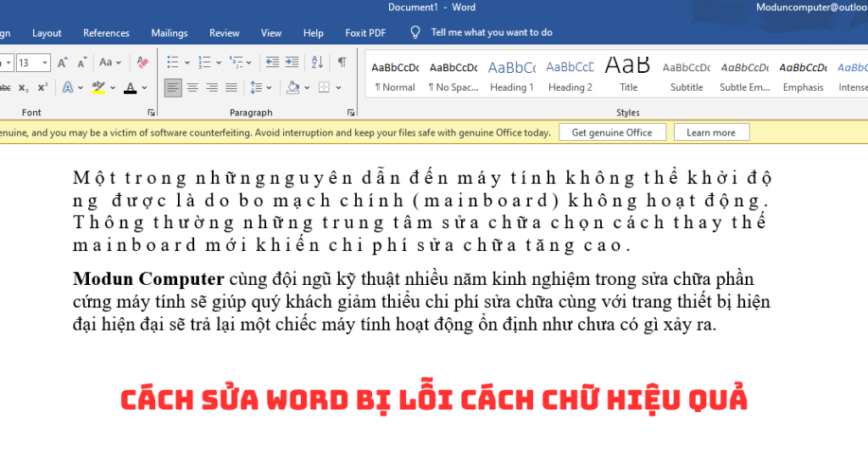Toggle subscript formatting
The width and height of the screenshot is (868, 463).
coord(24,87)
